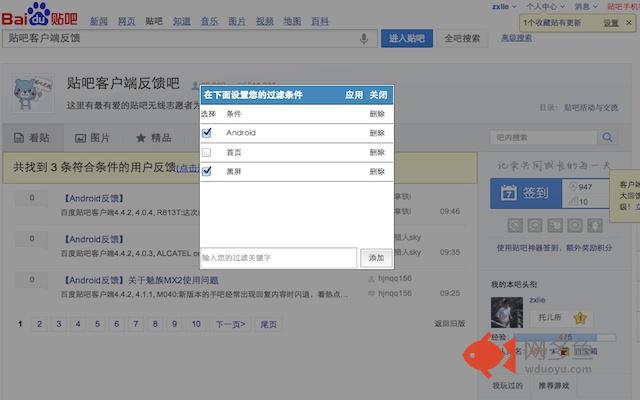Click 返回旧版 link
Screen dimensions: 640x400
coord(449,324)
